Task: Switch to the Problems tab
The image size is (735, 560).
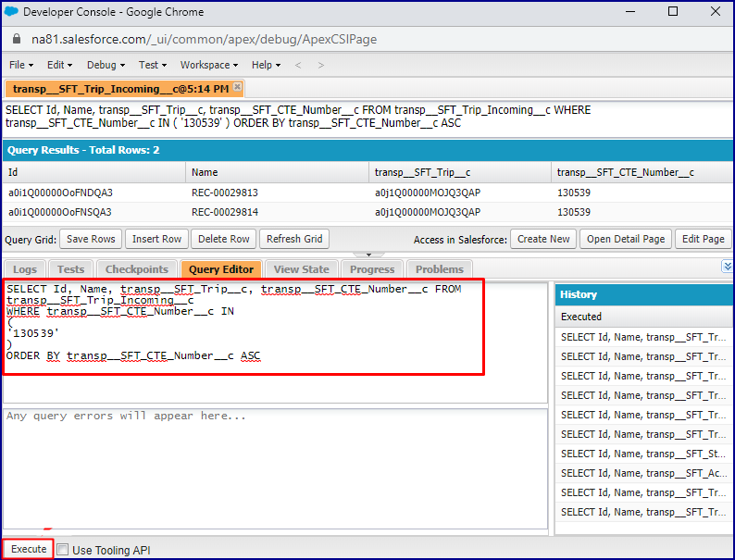Action: click(439, 269)
